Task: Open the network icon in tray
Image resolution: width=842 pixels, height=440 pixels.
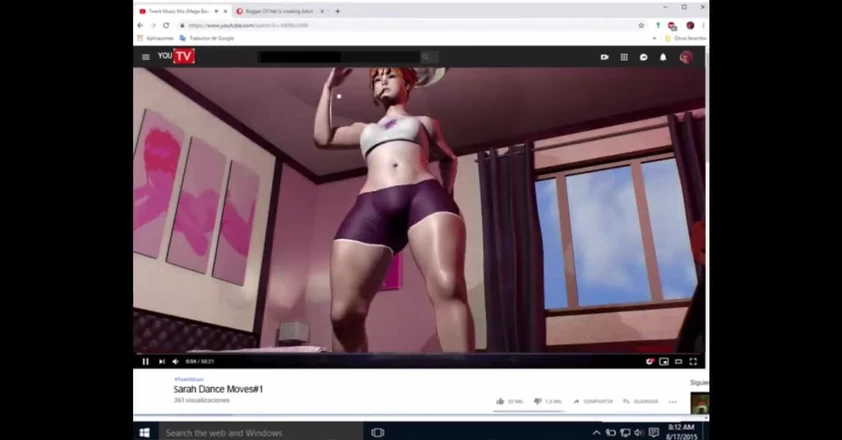Action: (x=625, y=432)
